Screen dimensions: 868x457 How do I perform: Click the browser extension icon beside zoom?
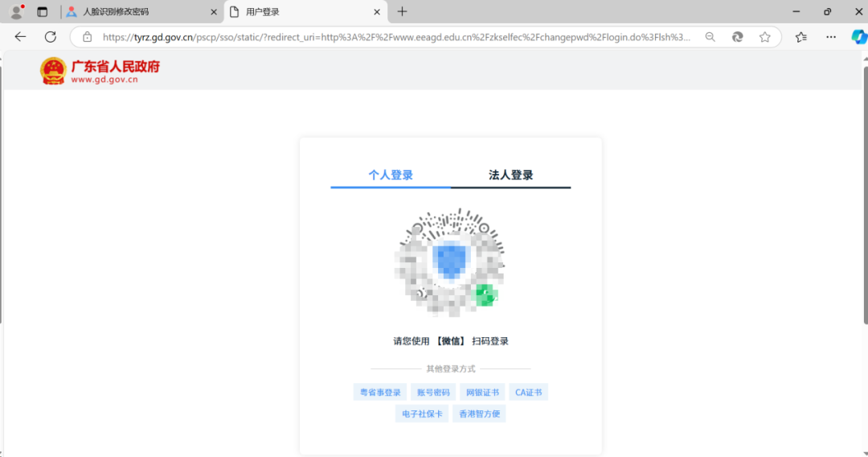click(737, 37)
